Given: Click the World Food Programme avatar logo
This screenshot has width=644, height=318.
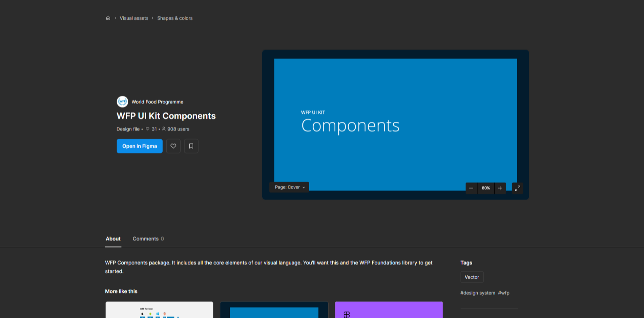Looking at the screenshot, I should (x=122, y=101).
